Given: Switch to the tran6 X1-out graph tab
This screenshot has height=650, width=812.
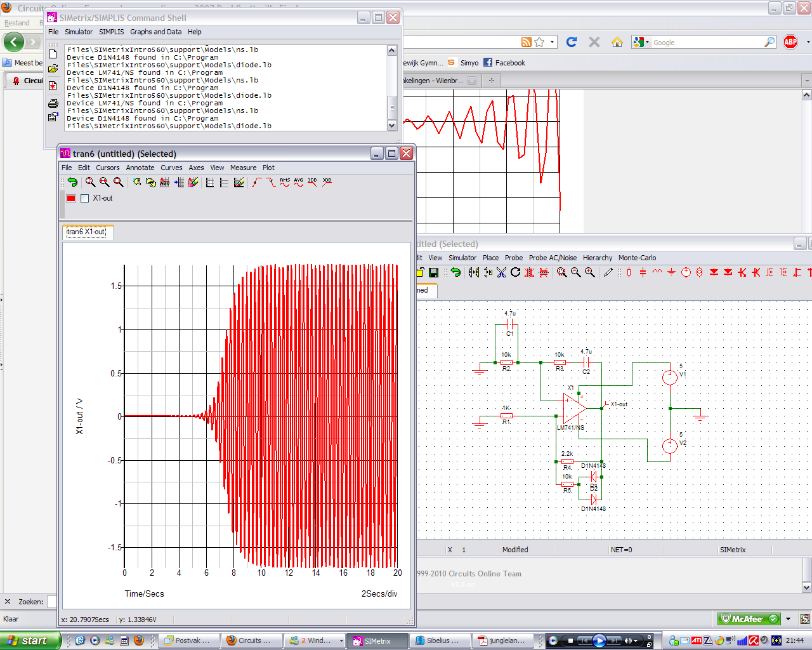Looking at the screenshot, I should 87,232.
